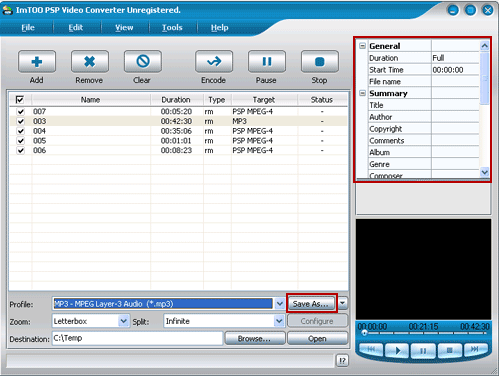The width and height of the screenshot is (499, 376).
Task: Sort list by Name column header
Action: (91, 99)
